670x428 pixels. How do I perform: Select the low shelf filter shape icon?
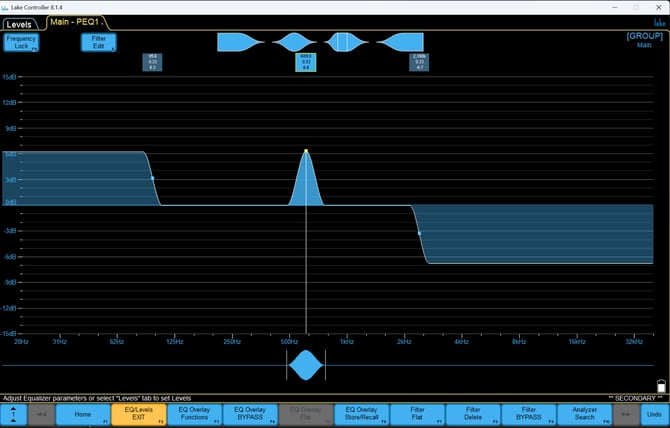(x=240, y=42)
